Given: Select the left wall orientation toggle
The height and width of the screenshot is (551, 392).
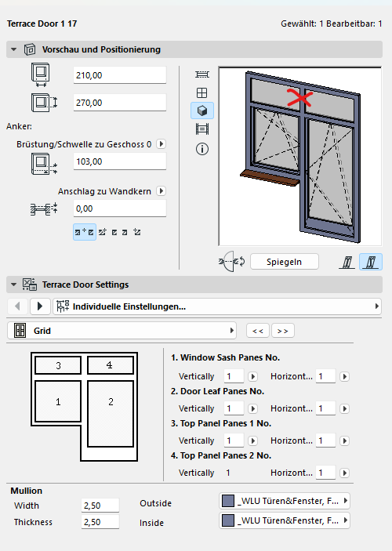Looking at the screenshot, I should (347, 262).
